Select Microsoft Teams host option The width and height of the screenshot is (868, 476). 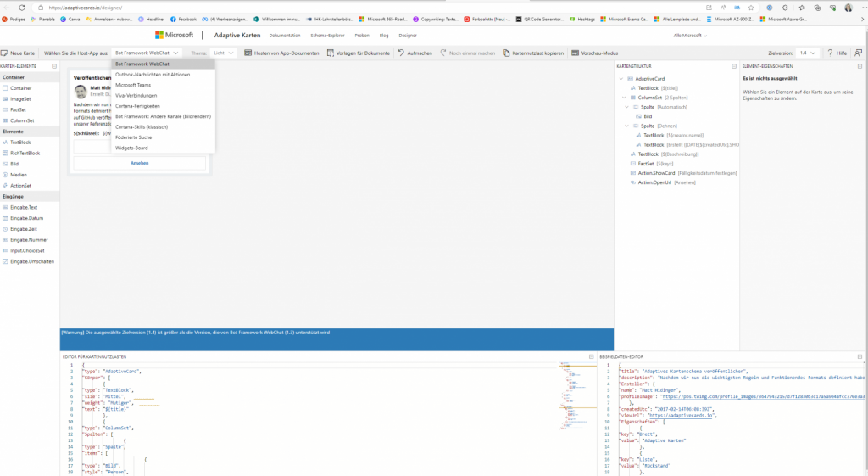pyautogui.click(x=163, y=85)
